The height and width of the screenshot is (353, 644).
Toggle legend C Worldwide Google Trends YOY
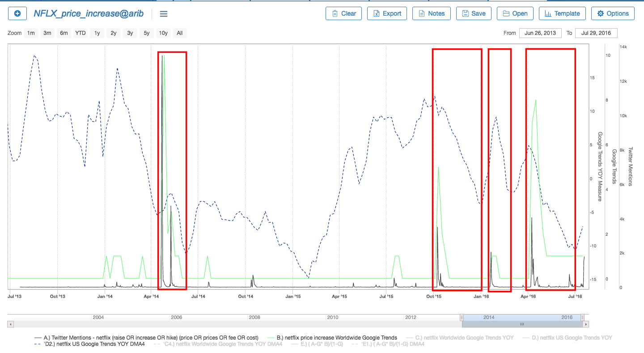[x=459, y=338]
